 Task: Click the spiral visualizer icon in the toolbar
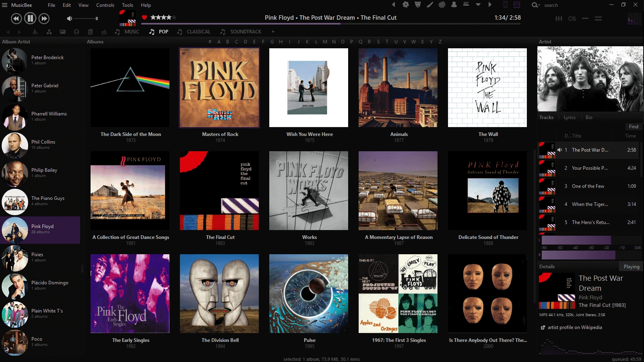(x=442, y=4)
